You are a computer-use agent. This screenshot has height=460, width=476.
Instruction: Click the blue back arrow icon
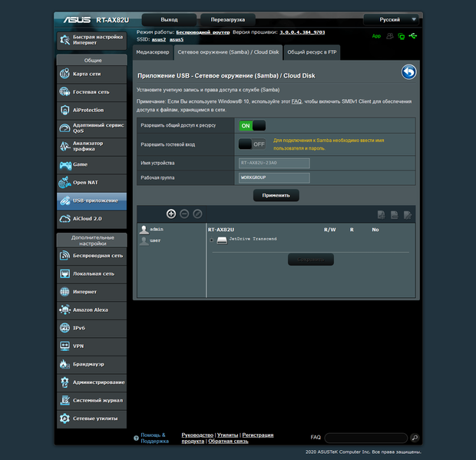click(x=408, y=72)
